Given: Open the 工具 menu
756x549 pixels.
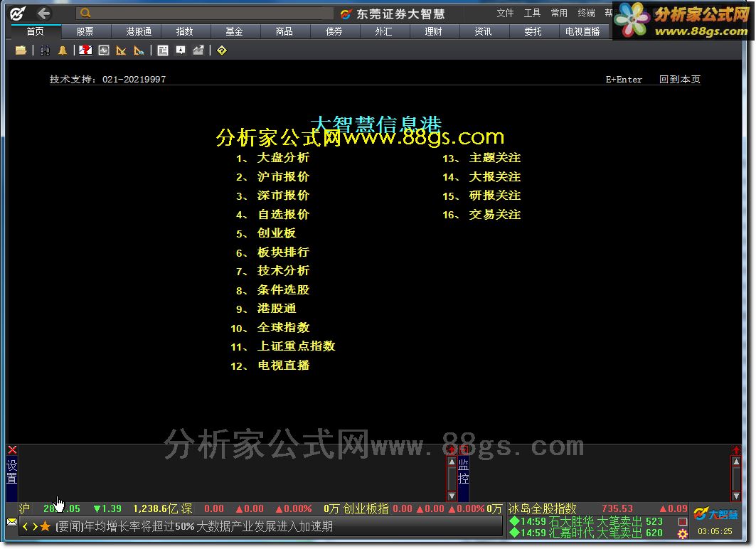Looking at the screenshot, I should [532, 13].
